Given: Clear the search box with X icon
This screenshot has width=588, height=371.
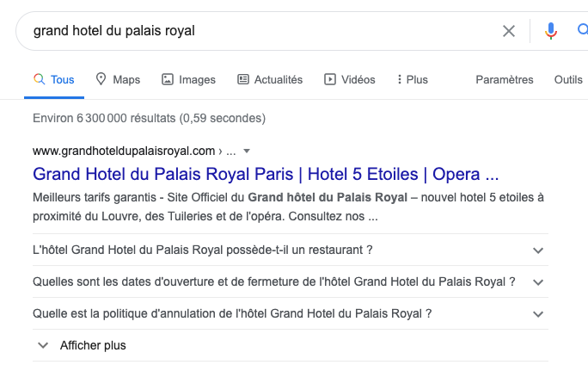Looking at the screenshot, I should (509, 31).
